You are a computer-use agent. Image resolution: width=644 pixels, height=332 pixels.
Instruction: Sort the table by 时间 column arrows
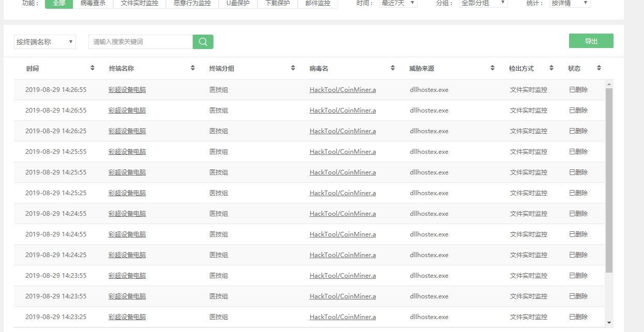93,68
